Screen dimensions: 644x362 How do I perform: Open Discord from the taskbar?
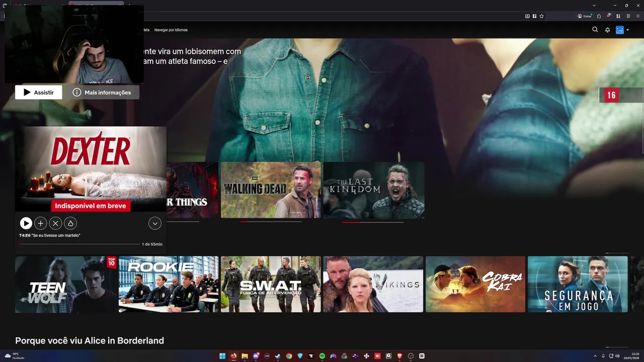(x=256, y=356)
